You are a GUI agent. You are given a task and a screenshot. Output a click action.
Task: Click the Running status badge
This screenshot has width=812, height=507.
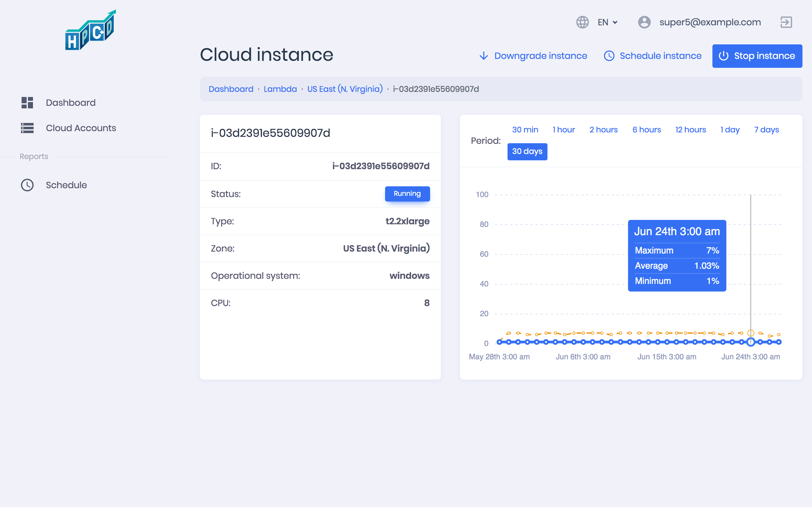(407, 194)
